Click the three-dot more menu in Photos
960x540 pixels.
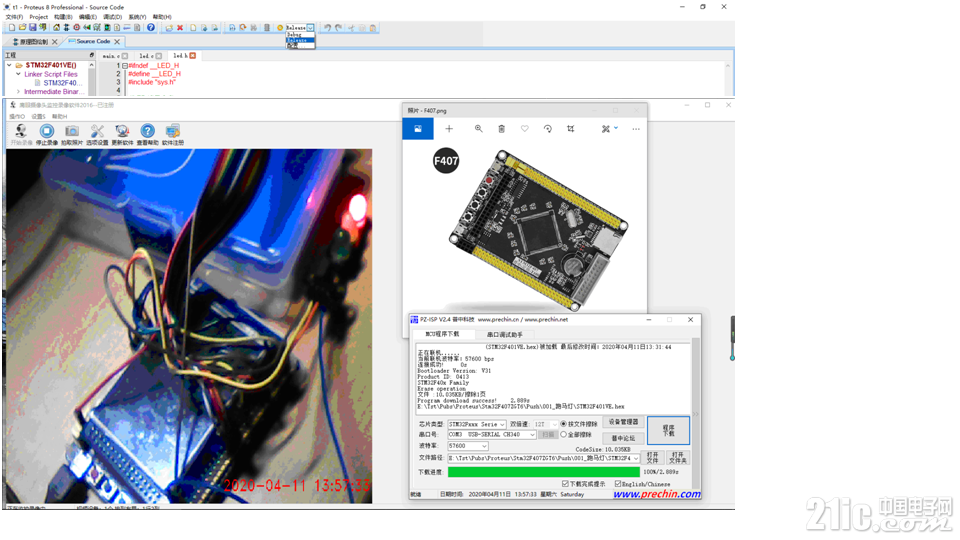[x=636, y=129]
